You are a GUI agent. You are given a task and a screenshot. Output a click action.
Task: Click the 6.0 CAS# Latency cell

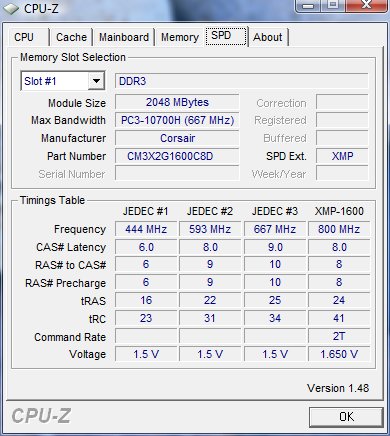[x=146, y=247]
